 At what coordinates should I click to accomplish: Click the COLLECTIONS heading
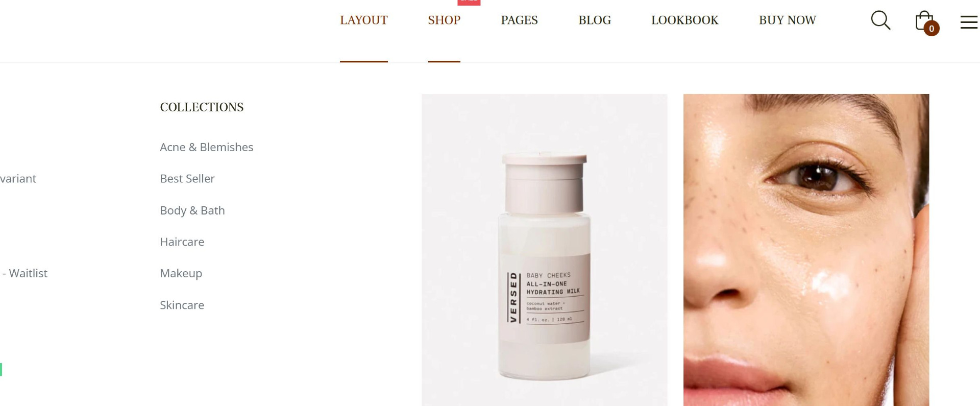coord(202,107)
